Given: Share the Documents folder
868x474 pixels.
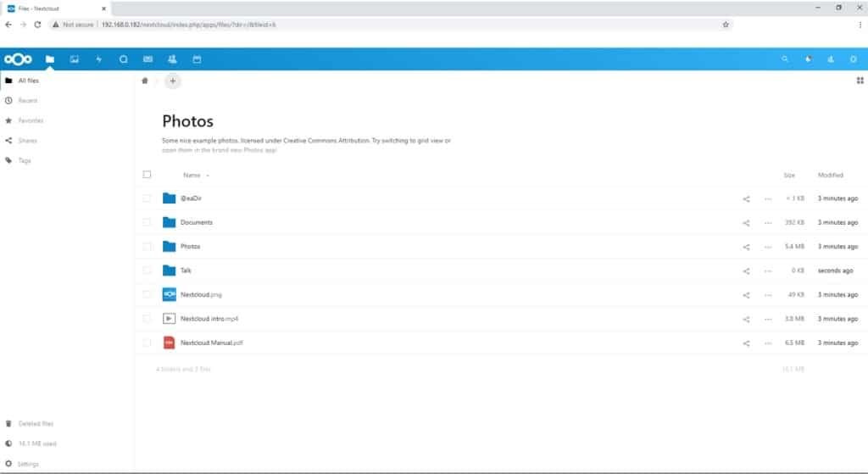Looking at the screenshot, I should (746, 223).
